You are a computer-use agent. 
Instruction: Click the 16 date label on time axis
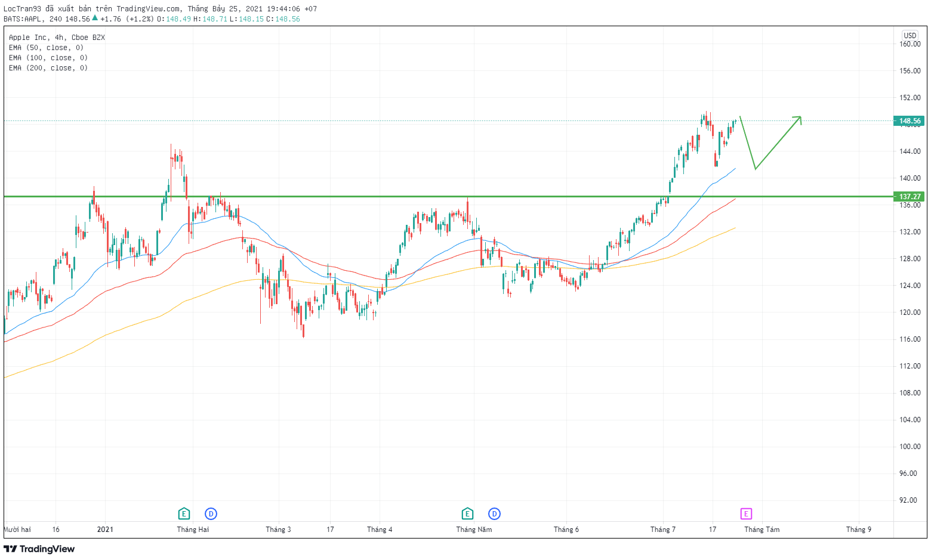click(56, 530)
